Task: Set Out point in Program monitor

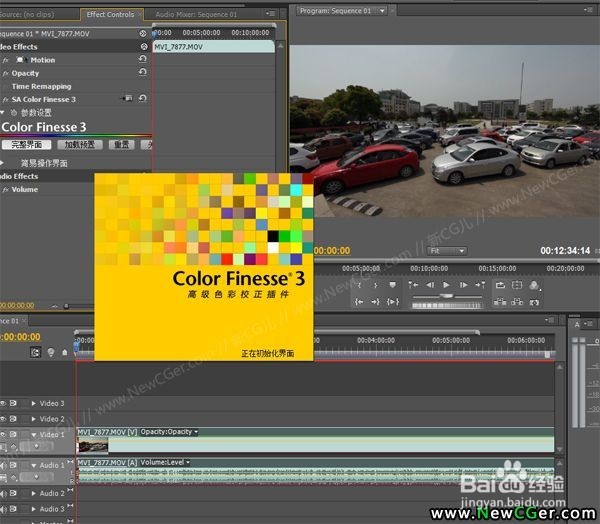Action: pyautogui.click(x=375, y=285)
